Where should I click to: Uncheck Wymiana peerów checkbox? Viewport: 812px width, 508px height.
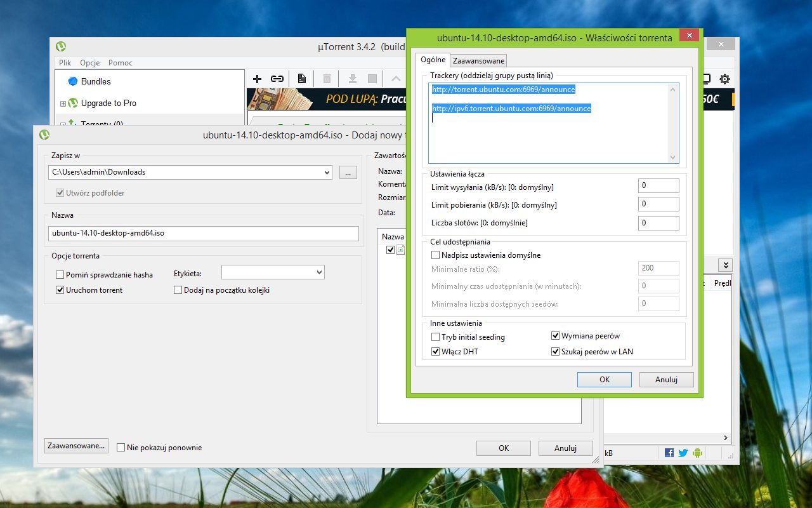556,336
